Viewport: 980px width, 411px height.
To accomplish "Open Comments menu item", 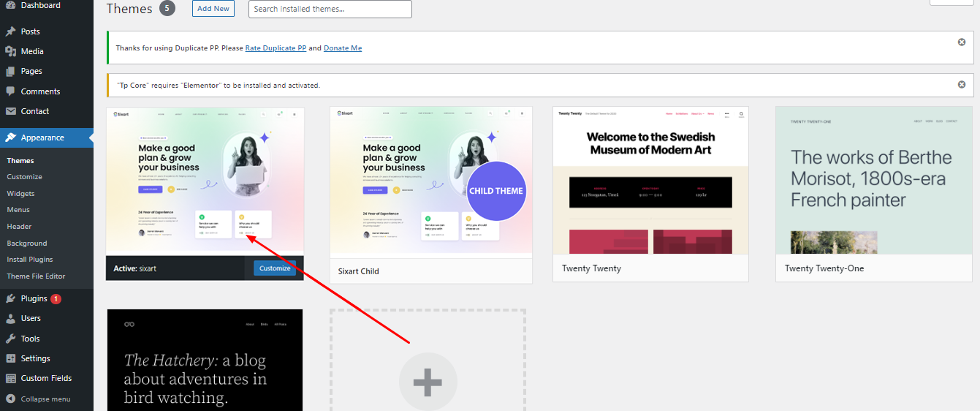I will click(40, 91).
